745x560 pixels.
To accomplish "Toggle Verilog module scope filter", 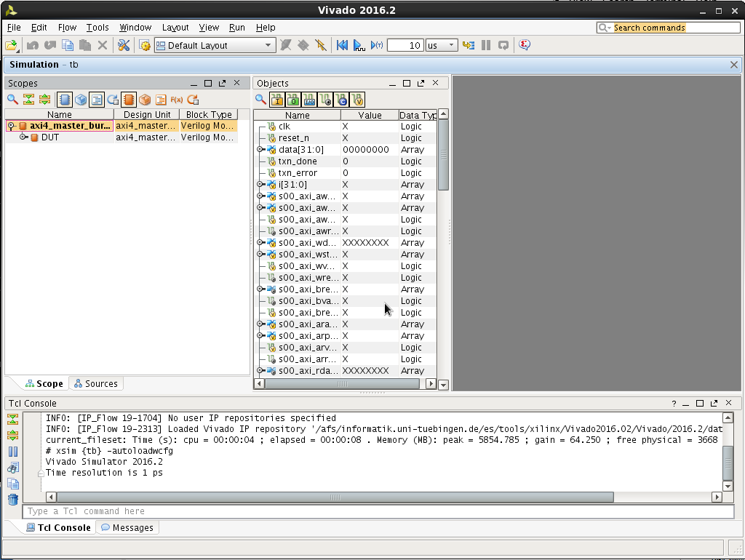I will point(65,100).
